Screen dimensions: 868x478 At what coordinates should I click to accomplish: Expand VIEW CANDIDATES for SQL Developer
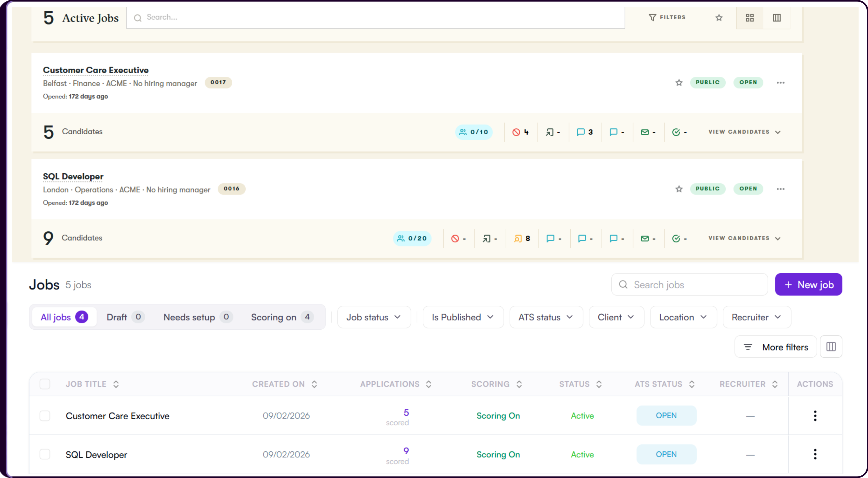tap(744, 239)
